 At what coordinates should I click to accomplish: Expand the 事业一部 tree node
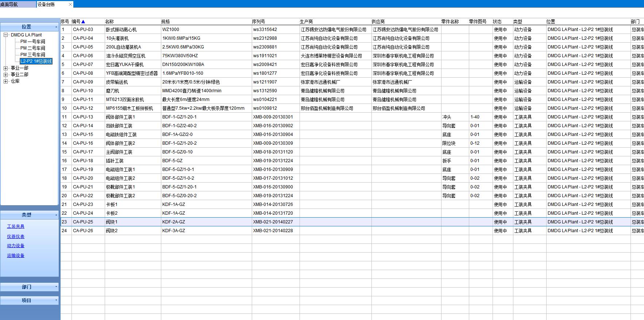[6, 68]
